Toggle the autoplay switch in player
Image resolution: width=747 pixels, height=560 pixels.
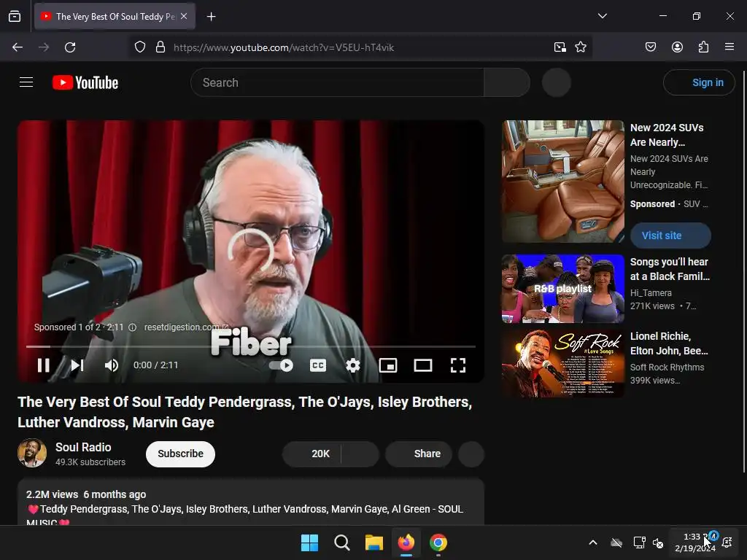pos(281,365)
